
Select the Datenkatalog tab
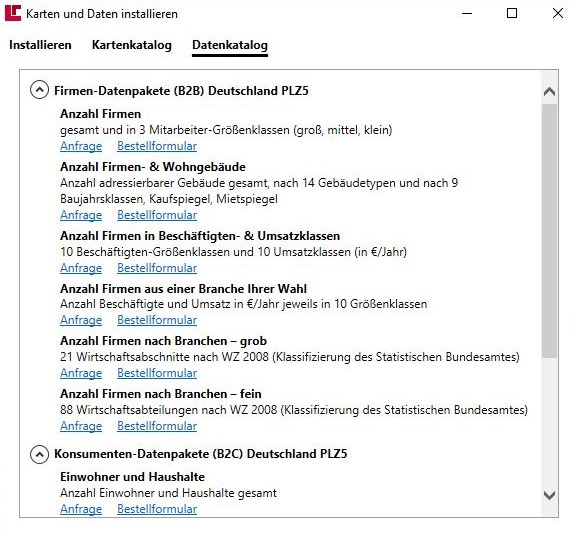tap(230, 45)
